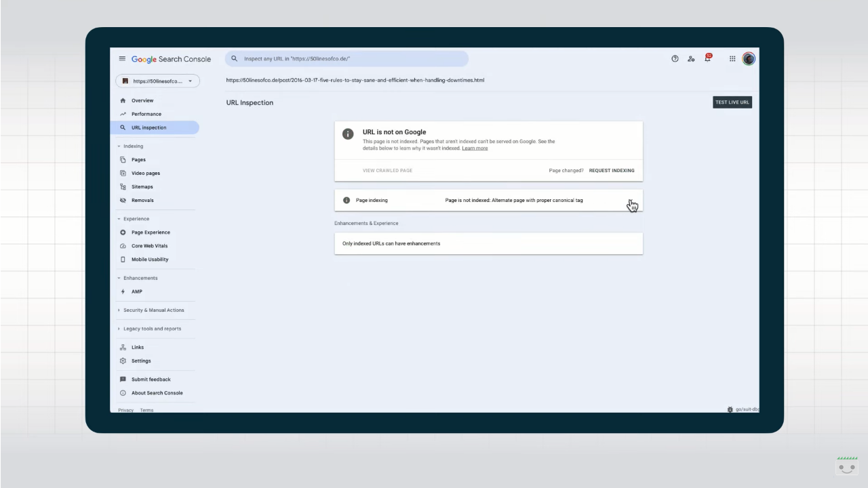The width and height of the screenshot is (868, 488).
Task: Select the Pages menu item
Action: (x=138, y=159)
